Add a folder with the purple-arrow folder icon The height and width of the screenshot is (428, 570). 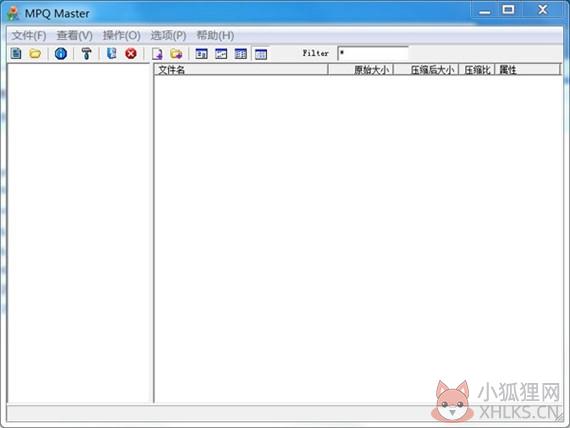176,54
